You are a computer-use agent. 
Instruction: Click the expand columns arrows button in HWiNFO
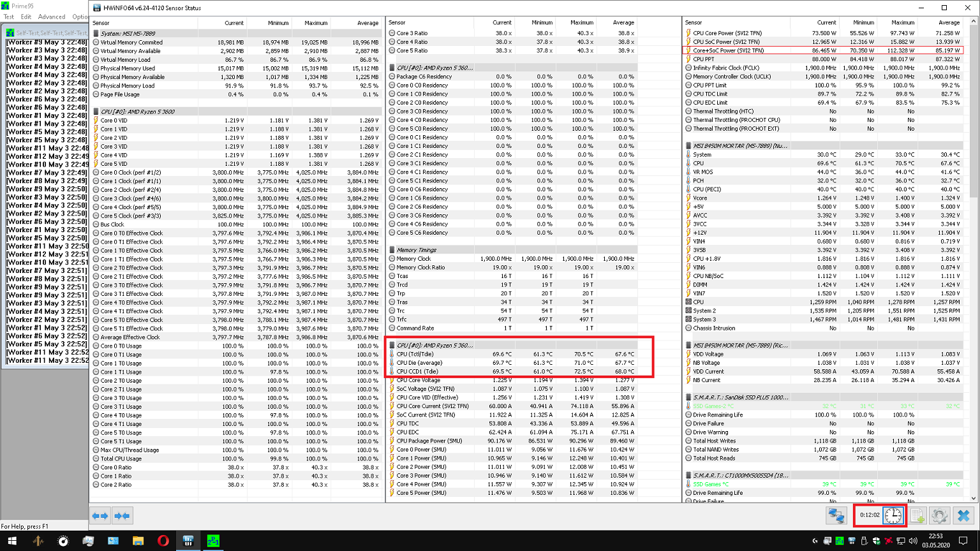pos(100,515)
